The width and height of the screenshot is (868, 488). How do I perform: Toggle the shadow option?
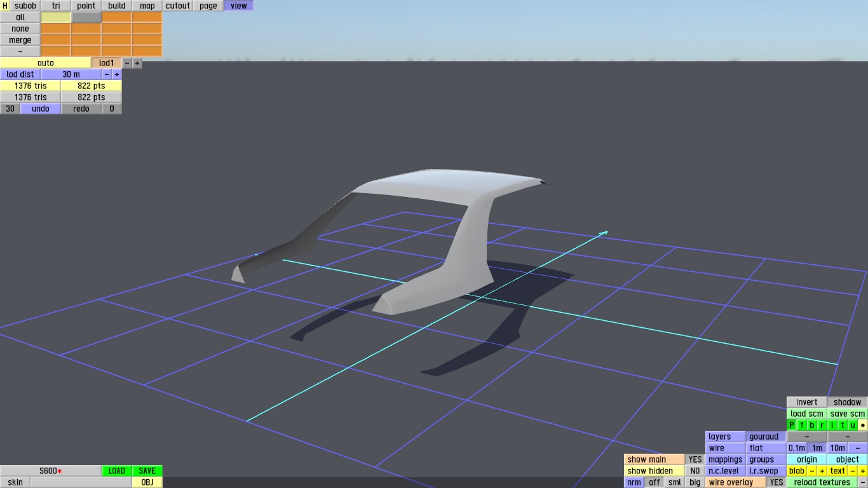pos(848,402)
